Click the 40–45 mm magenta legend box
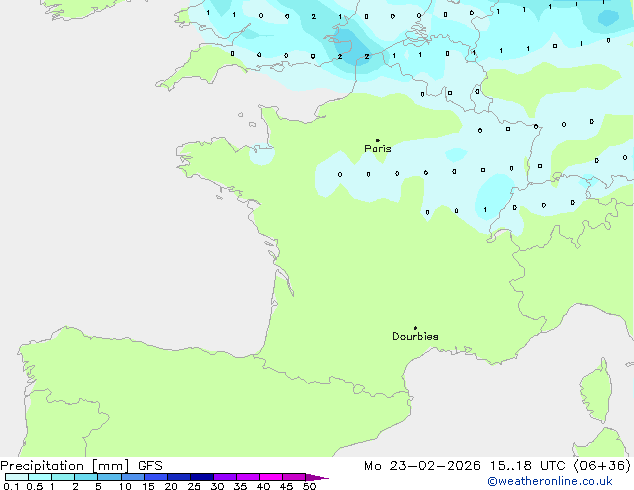Screen dimensions: 634x490 (x=271, y=477)
